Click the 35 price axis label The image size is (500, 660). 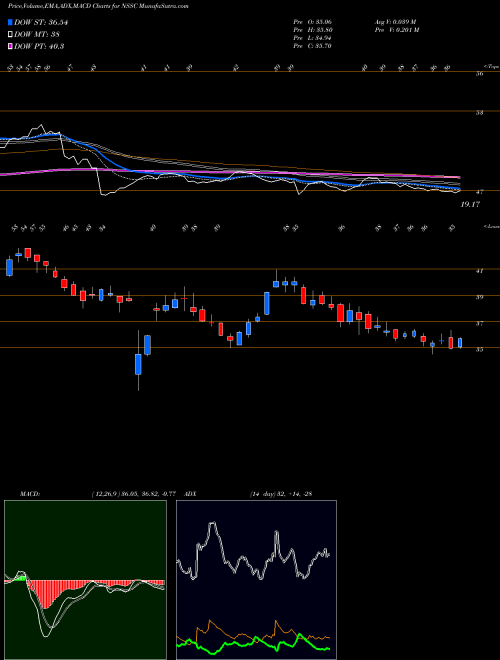click(479, 349)
